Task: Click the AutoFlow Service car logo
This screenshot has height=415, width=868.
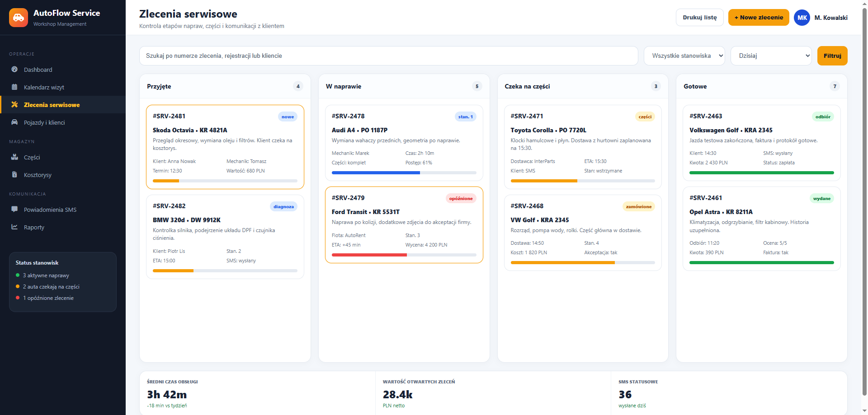Action: (19, 18)
